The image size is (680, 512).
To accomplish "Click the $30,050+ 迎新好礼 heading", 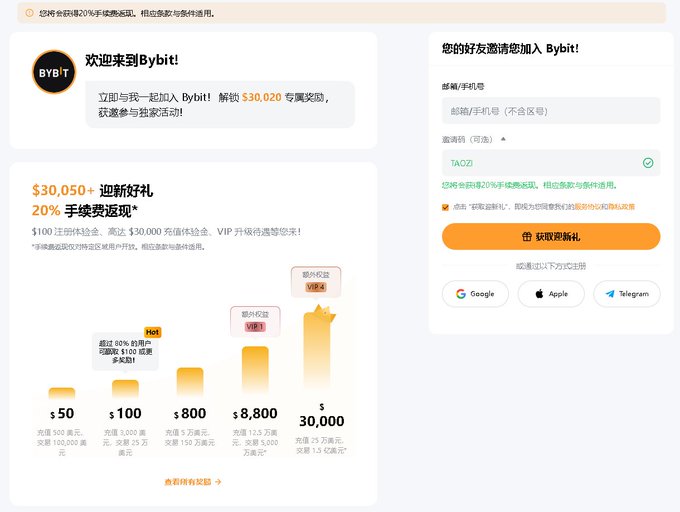I will (92, 190).
